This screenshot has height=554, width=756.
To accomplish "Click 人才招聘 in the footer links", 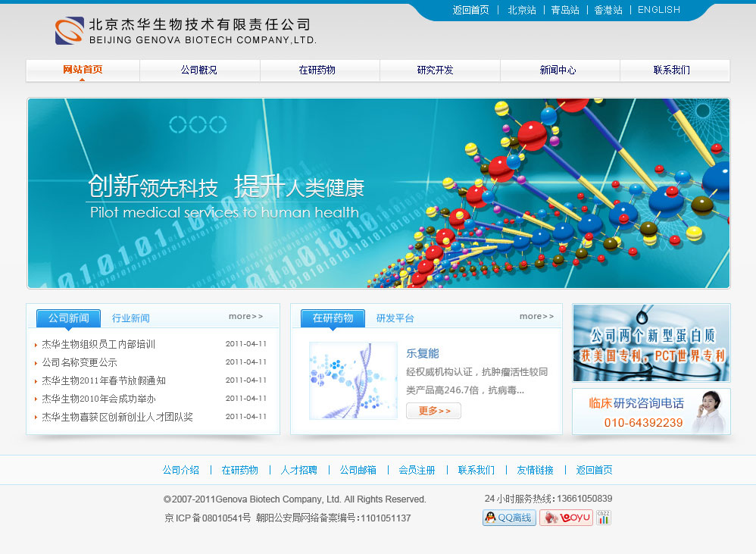I will coord(299,470).
